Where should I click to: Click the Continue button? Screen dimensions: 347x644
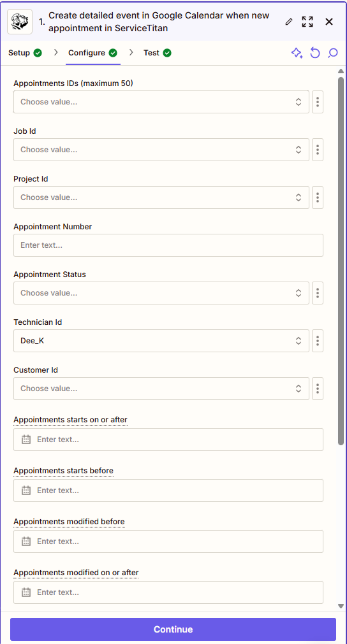click(x=173, y=629)
